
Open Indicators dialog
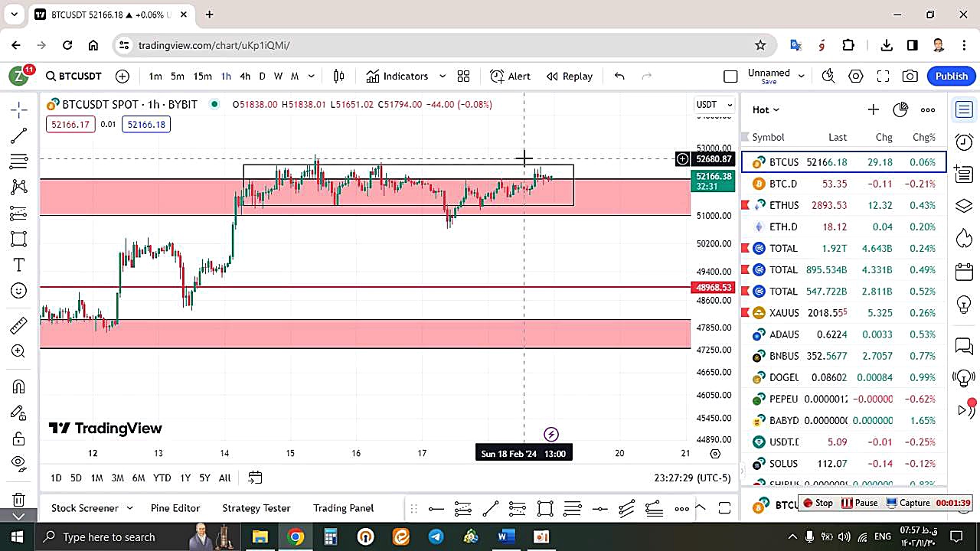coord(397,76)
